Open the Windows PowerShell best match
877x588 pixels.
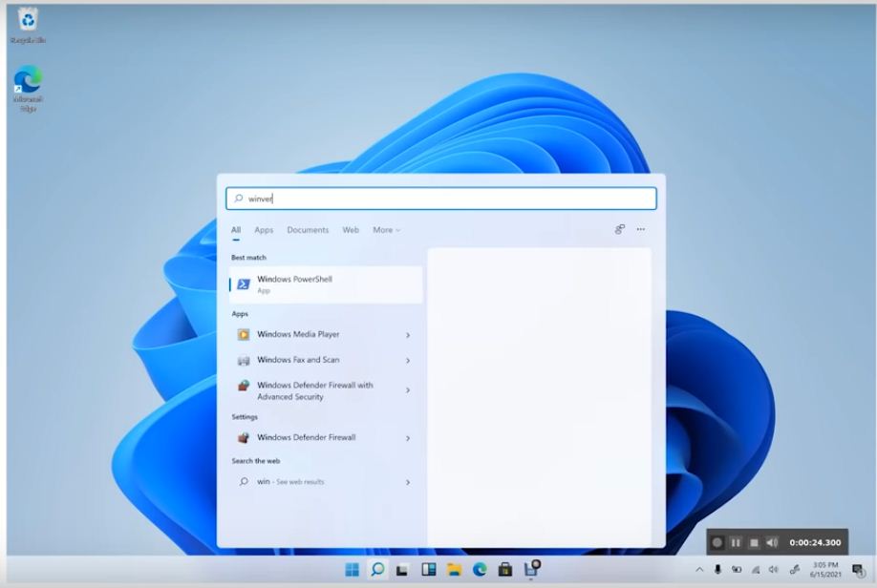[326, 284]
